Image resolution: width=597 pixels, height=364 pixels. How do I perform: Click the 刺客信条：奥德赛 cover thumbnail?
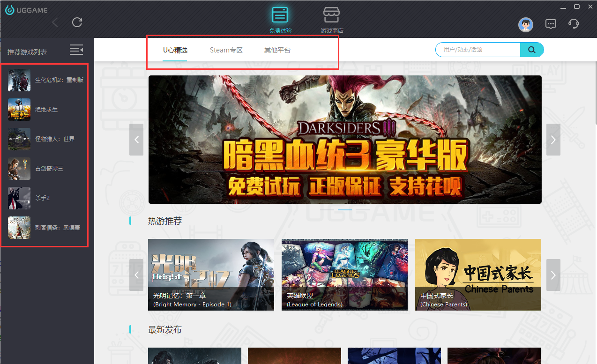pyautogui.click(x=19, y=228)
